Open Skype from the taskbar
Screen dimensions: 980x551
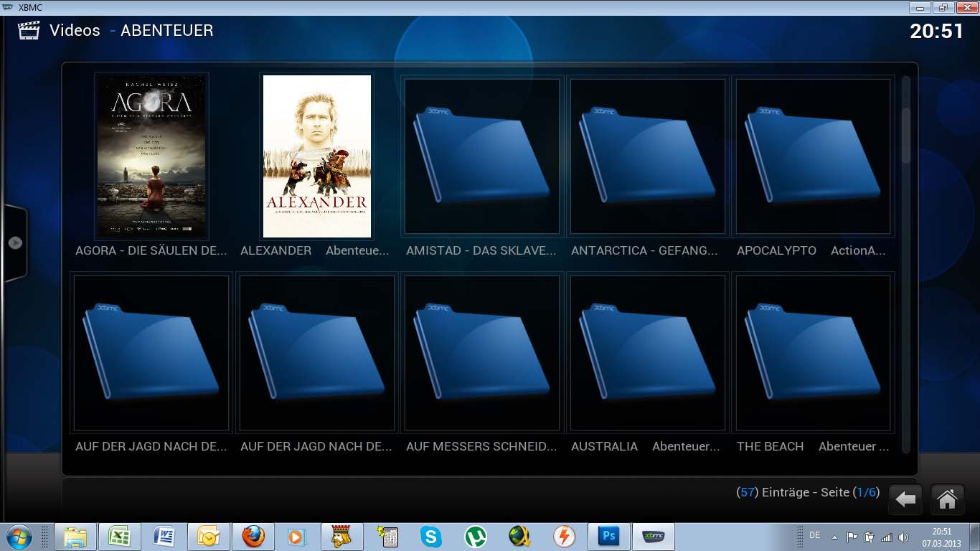(430, 537)
